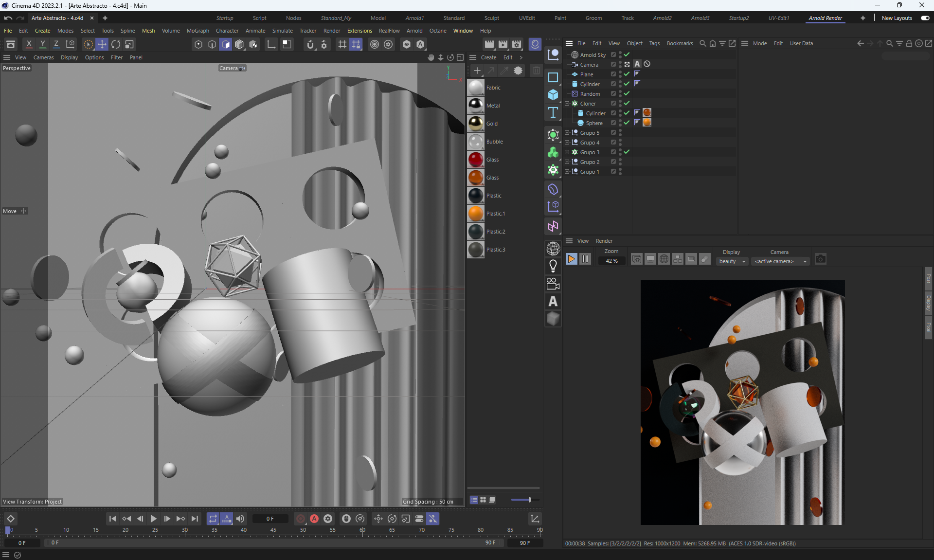
Task: Toggle the Grupo 3 enable checkmark
Action: point(627,152)
